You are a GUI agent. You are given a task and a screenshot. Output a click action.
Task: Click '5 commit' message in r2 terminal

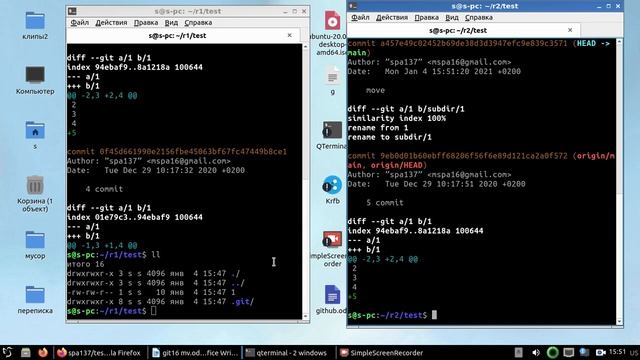(x=384, y=202)
